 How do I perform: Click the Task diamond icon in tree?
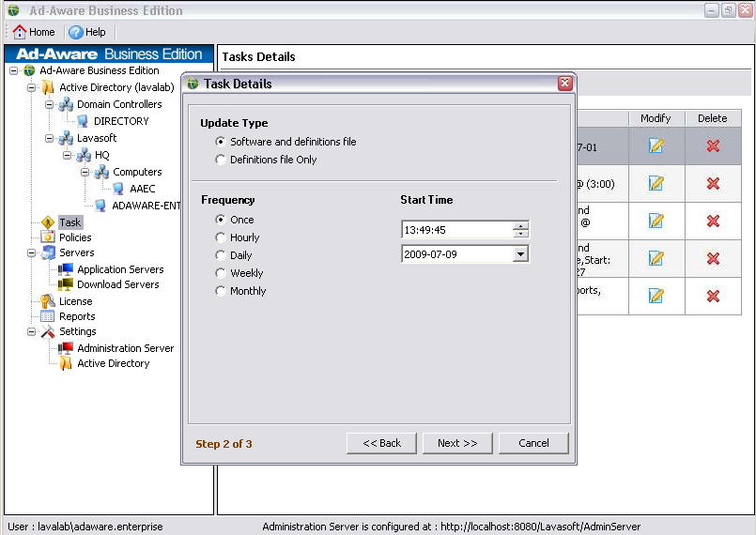pos(48,222)
